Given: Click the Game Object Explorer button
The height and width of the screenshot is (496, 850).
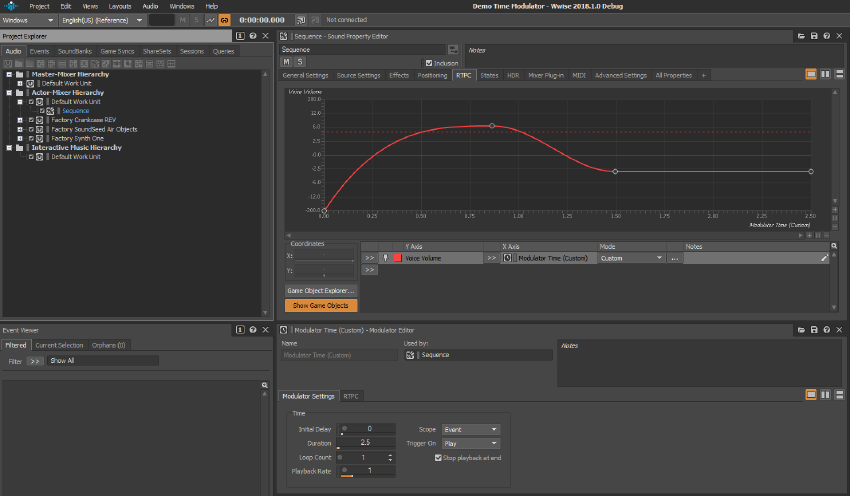Looking at the screenshot, I should [x=321, y=291].
